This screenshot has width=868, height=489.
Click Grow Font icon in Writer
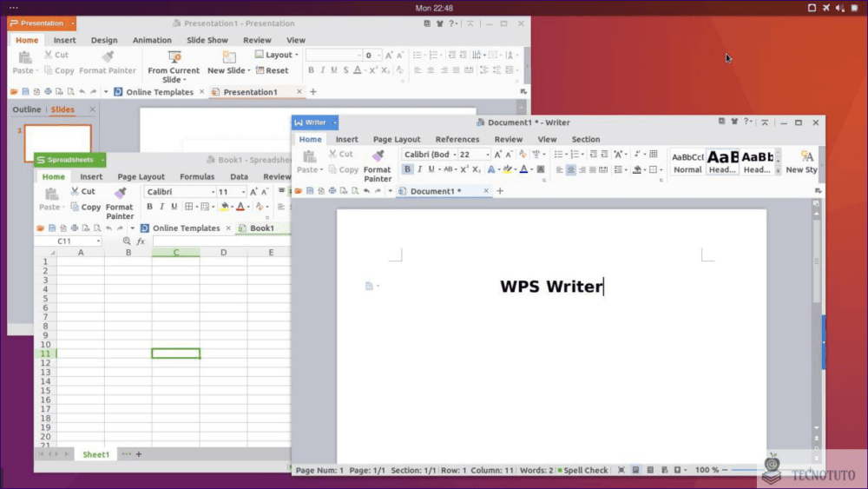point(497,155)
